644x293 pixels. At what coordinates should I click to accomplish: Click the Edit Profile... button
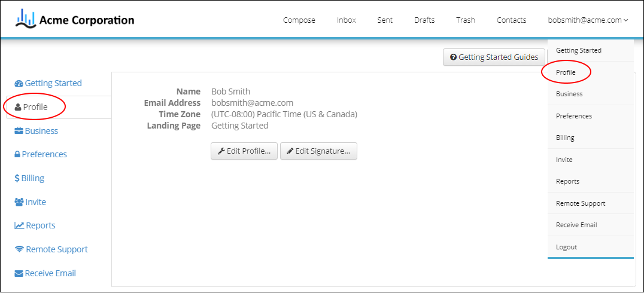tap(244, 151)
